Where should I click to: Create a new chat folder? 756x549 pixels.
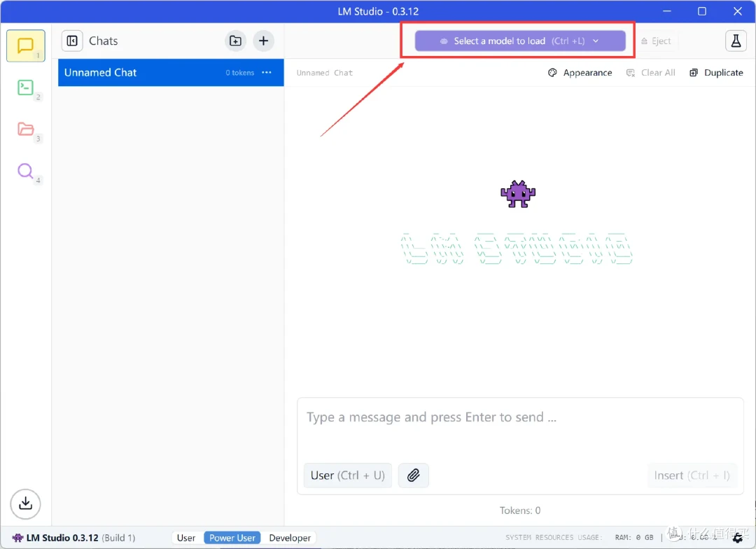coord(235,41)
